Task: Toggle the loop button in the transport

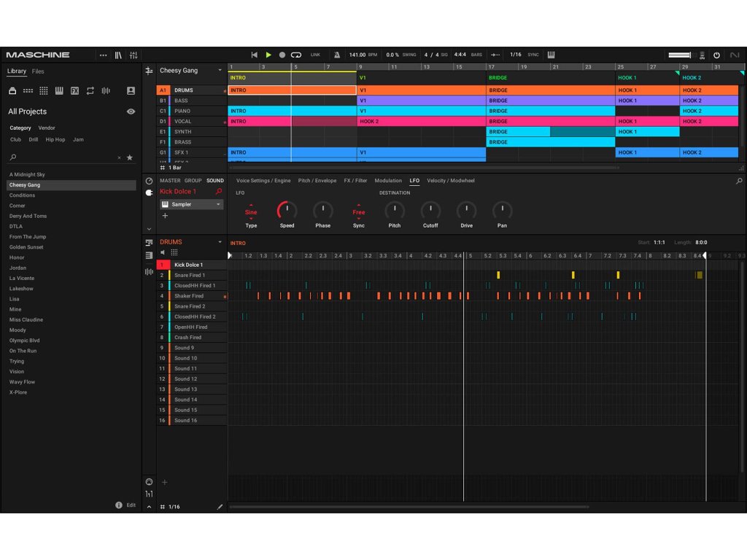Action: [296, 55]
